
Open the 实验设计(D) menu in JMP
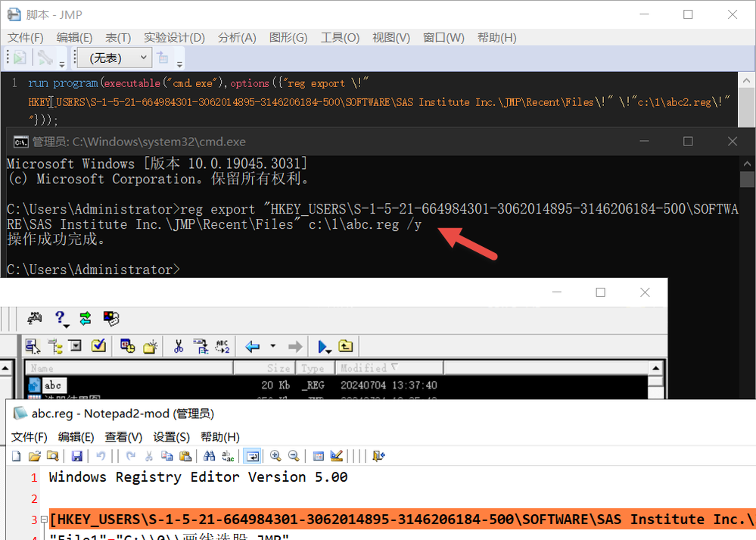174,38
